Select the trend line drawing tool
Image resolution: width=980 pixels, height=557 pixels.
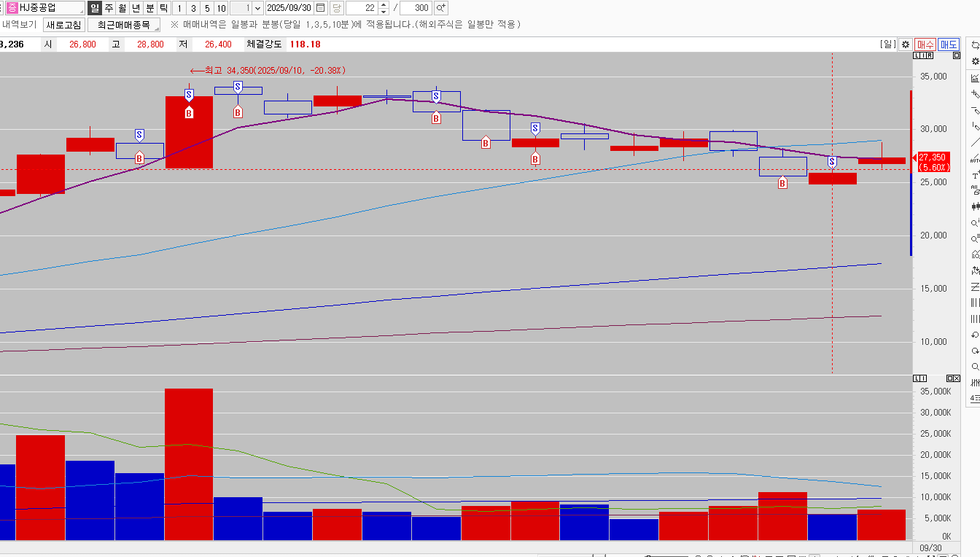tap(975, 142)
